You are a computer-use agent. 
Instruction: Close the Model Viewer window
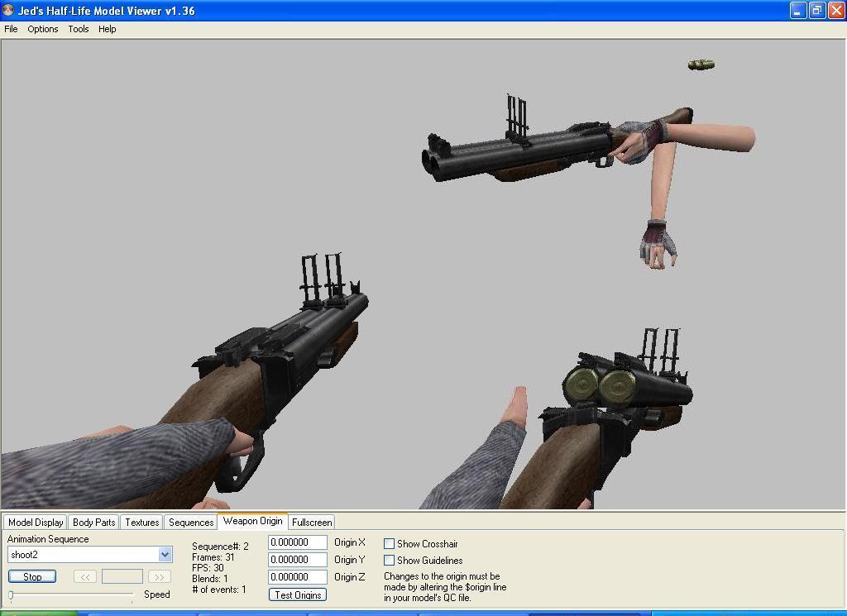point(836,10)
